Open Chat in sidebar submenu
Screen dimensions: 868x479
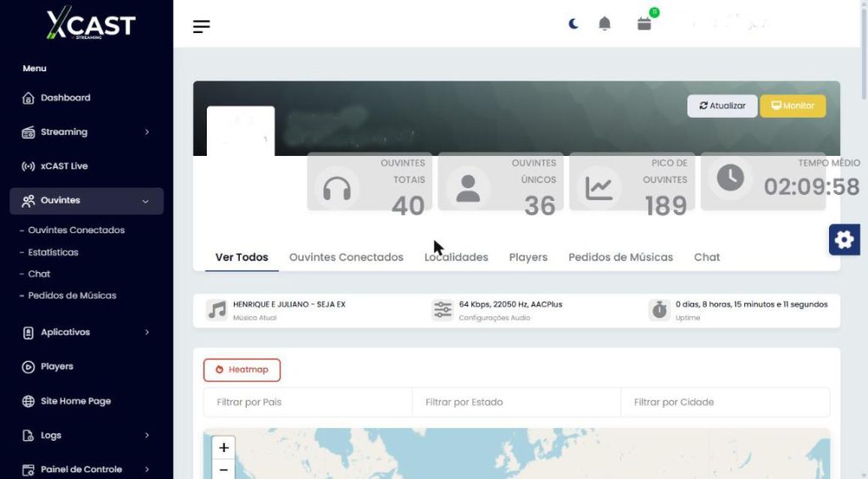click(39, 274)
